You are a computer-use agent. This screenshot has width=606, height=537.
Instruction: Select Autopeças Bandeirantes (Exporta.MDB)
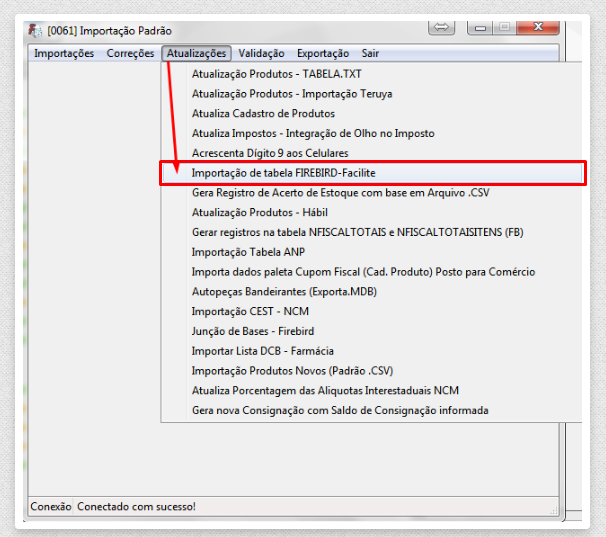371,292
